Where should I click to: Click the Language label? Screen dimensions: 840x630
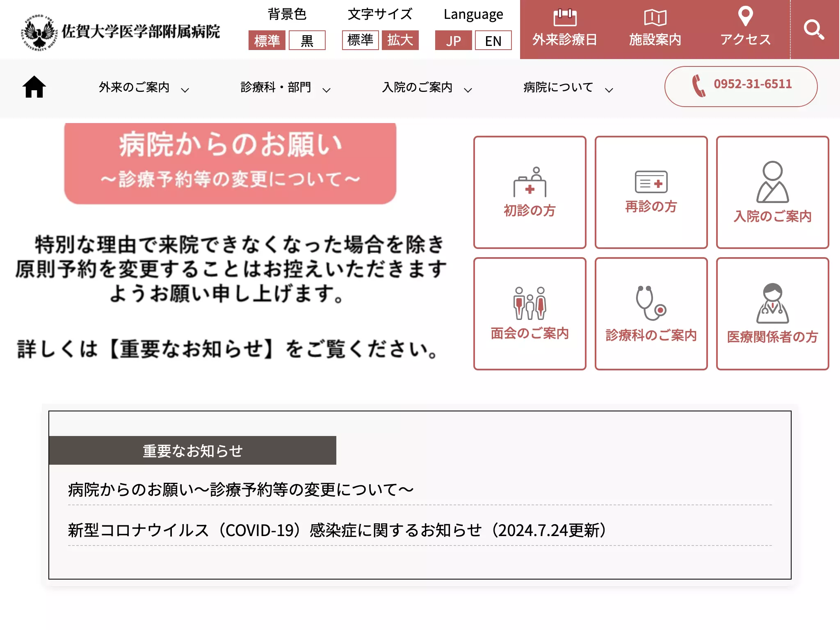tap(473, 14)
